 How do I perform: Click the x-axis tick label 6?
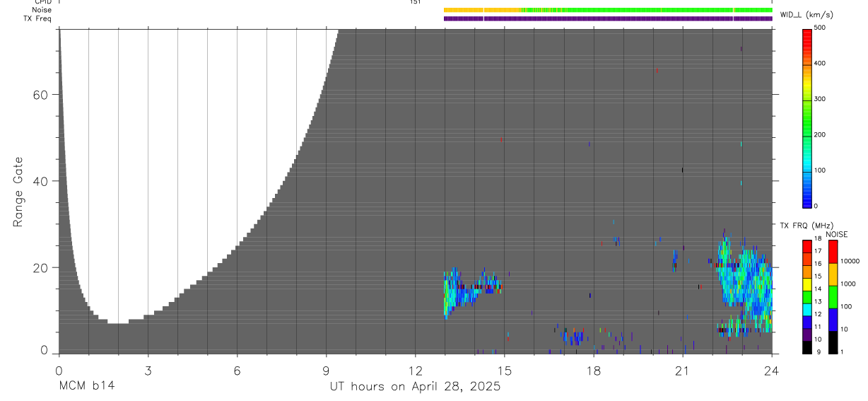(237, 370)
